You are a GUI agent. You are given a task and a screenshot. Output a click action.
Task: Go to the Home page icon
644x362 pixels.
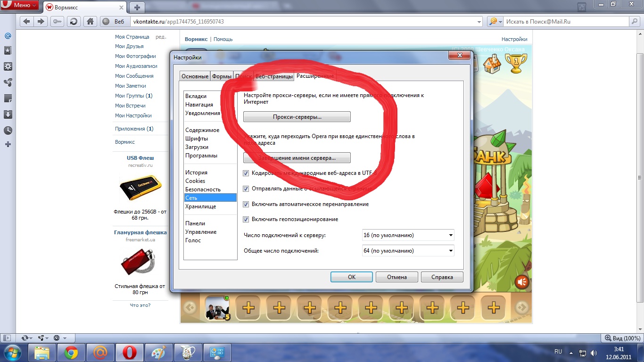pos(90,22)
